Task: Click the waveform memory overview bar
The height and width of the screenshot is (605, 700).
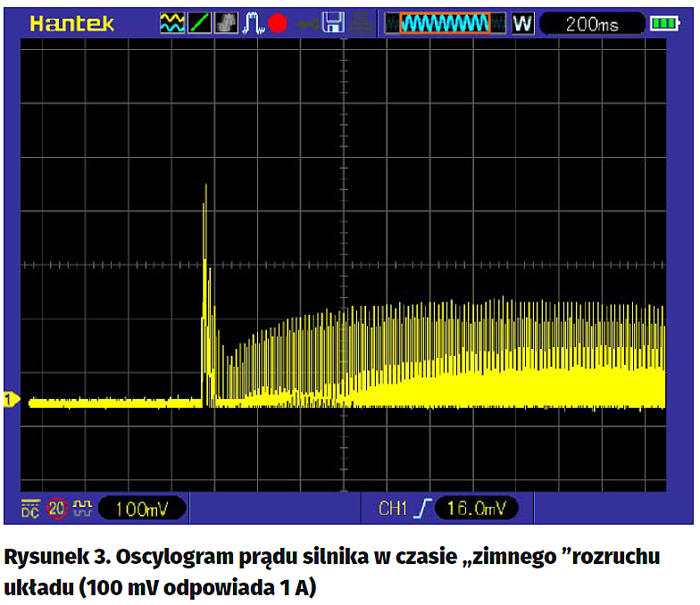Action: tap(446, 23)
